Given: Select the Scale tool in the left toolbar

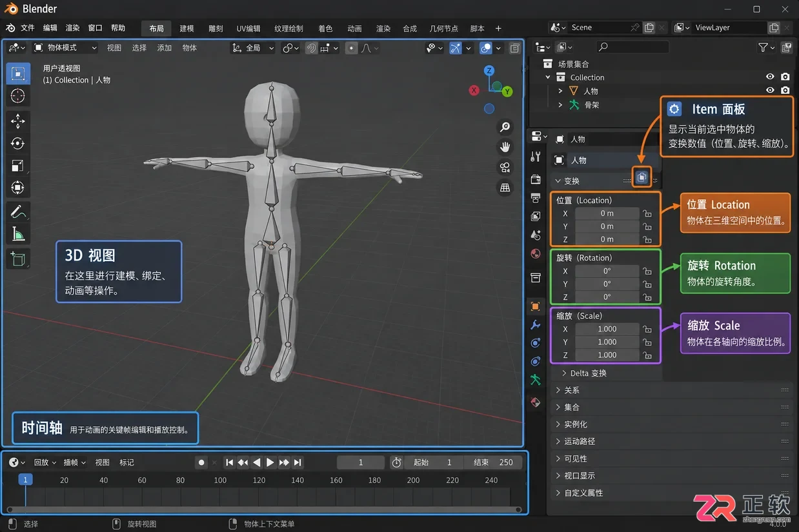Looking at the screenshot, I should point(18,166).
